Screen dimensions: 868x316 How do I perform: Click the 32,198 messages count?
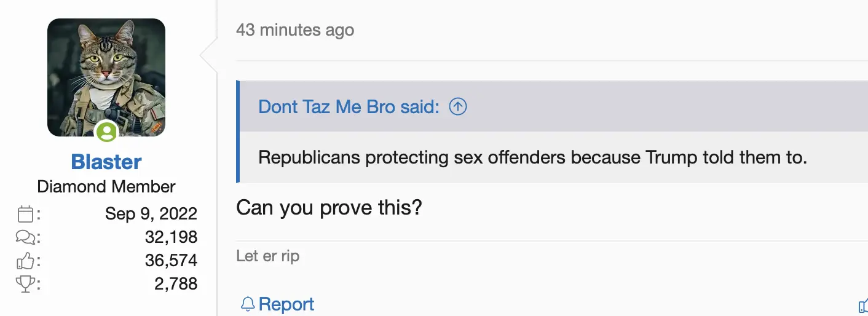coord(171,237)
